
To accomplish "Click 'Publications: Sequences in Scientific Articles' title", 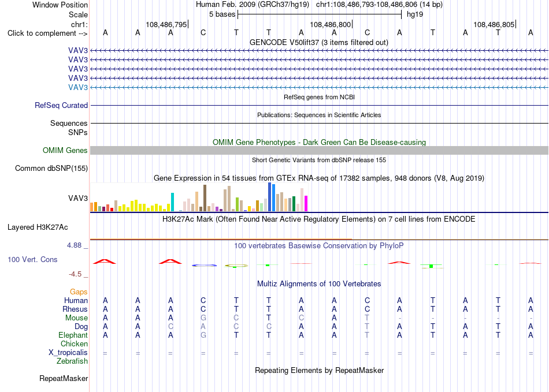I will tap(319, 115).
